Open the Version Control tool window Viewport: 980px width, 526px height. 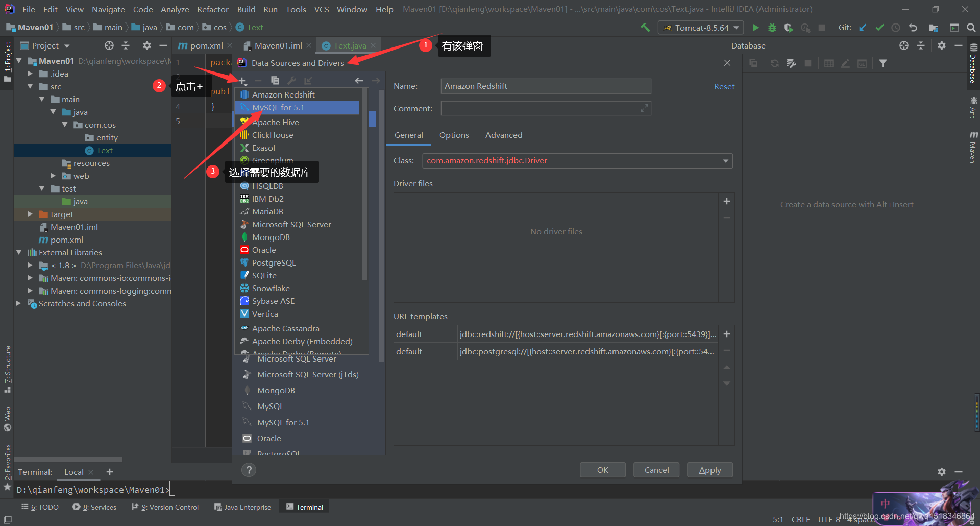pos(165,507)
